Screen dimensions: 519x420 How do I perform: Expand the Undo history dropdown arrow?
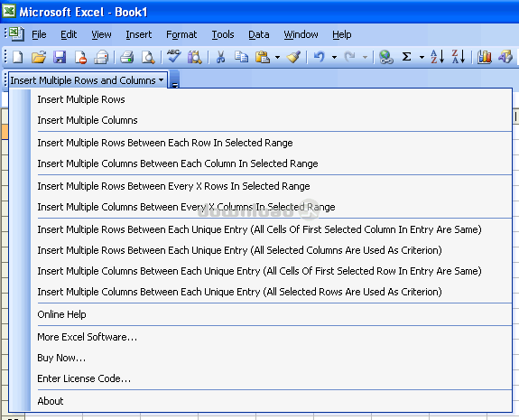(334, 58)
